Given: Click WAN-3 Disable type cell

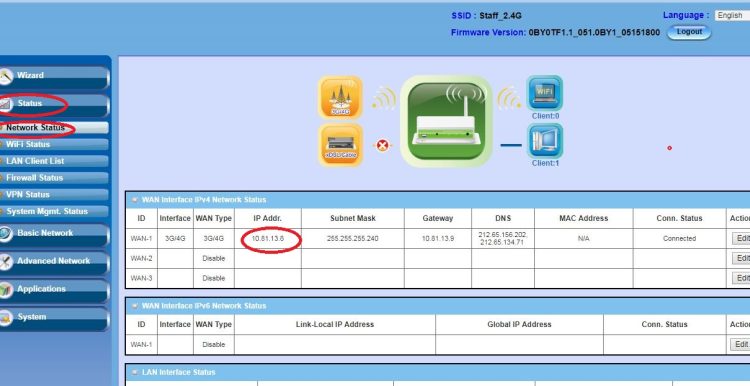Looking at the screenshot, I should click(213, 278).
